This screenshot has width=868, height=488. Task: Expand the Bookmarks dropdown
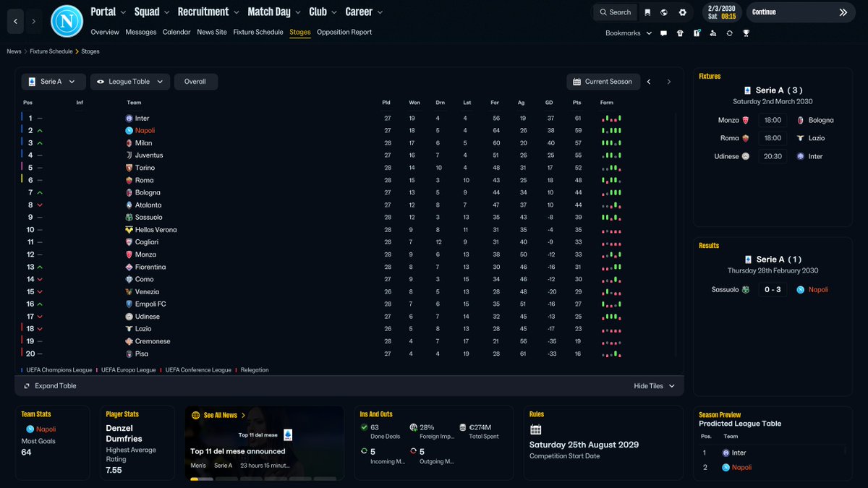(x=628, y=33)
